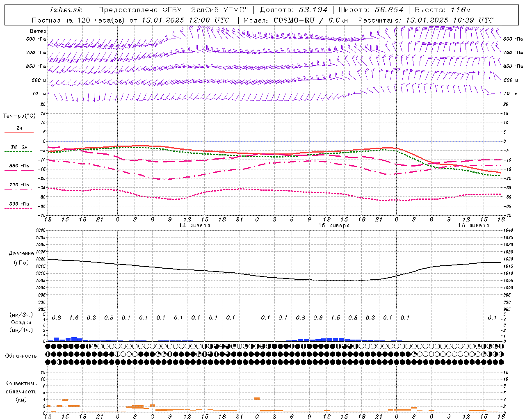Image resolution: width=525 pixels, height=420 pixels.
Task: Click the Рассчитано 13.01.2025 16:39 UTC timestamp
Action: 426,20
